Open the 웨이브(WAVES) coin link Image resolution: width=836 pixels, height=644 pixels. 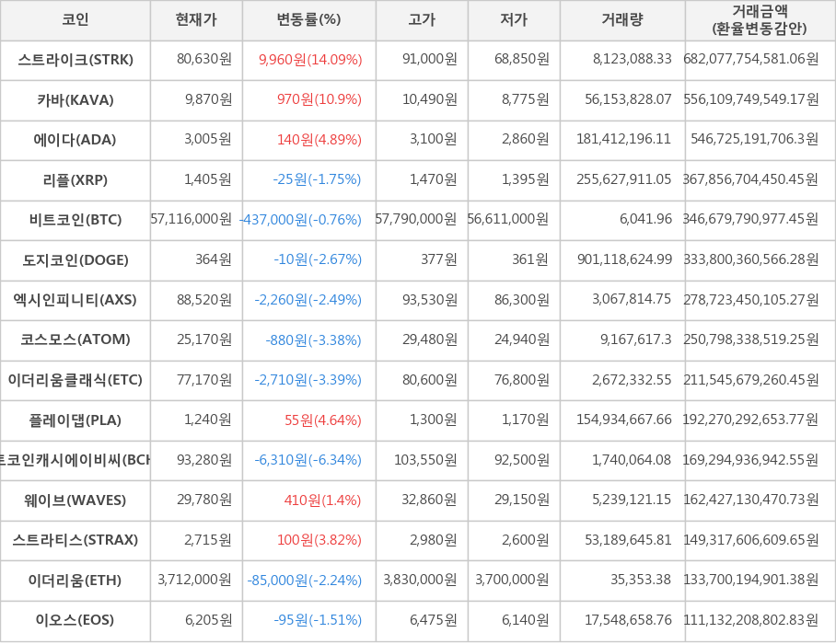[x=75, y=500]
